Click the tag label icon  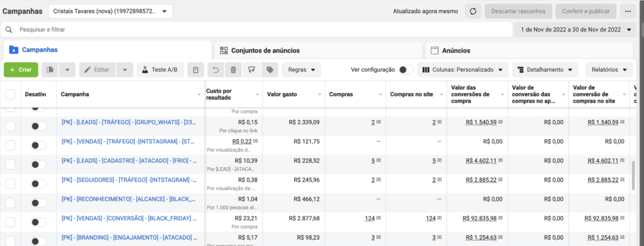[269, 70]
